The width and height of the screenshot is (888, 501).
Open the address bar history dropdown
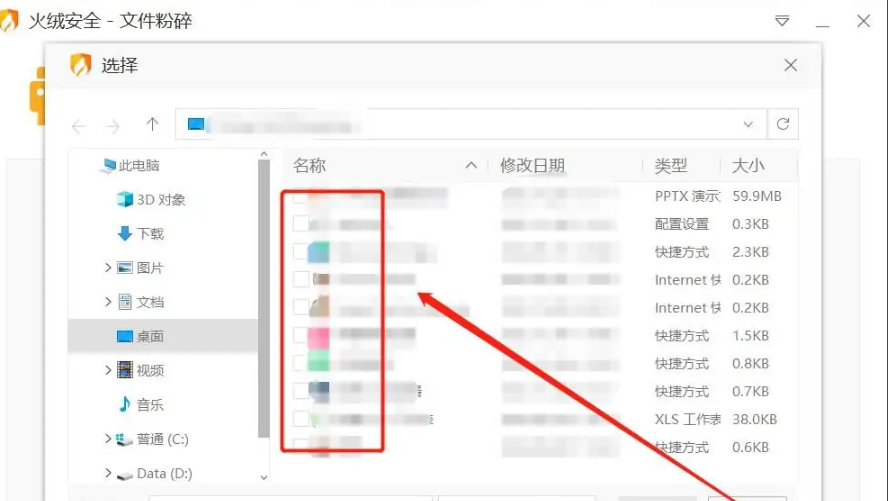tap(748, 124)
